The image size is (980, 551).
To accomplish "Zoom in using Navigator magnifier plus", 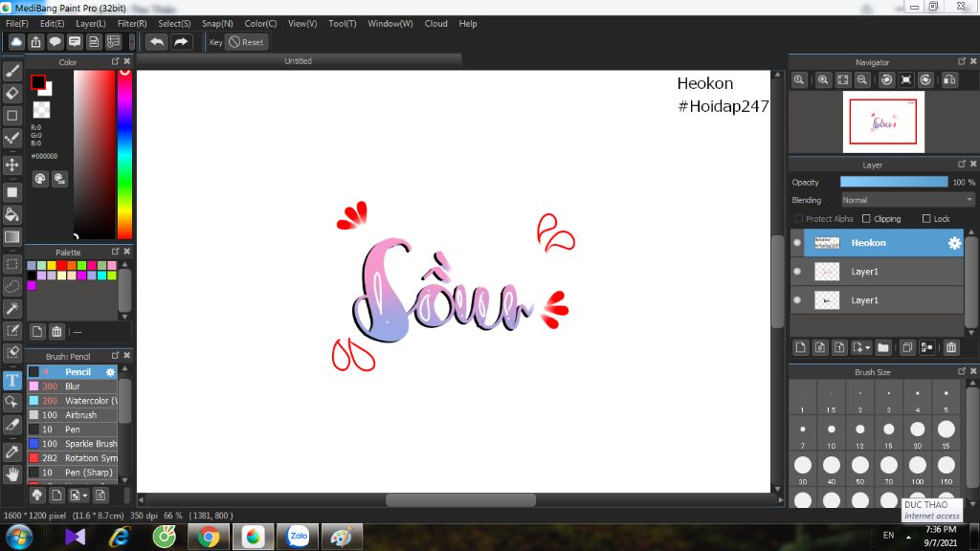I will point(823,80).
